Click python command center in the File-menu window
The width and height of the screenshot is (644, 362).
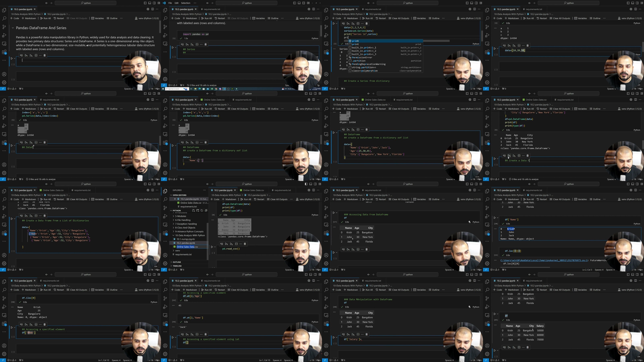click(x=247, y=3)
